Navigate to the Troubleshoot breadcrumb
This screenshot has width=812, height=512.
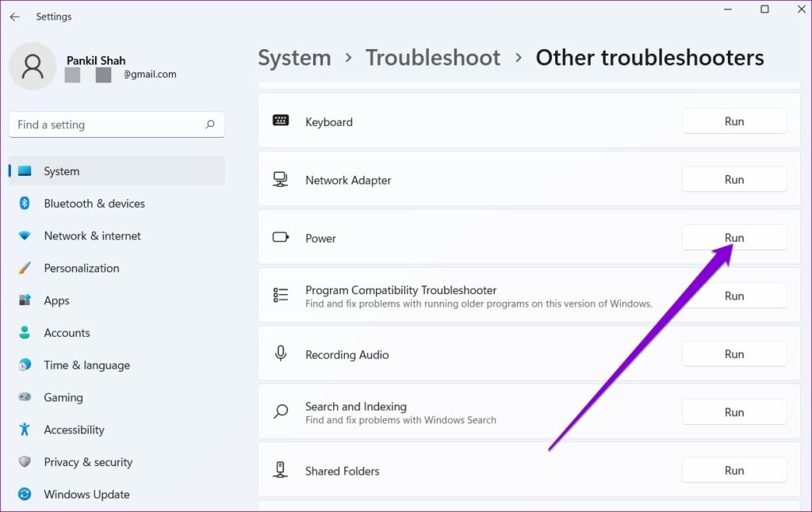point(432,57)
